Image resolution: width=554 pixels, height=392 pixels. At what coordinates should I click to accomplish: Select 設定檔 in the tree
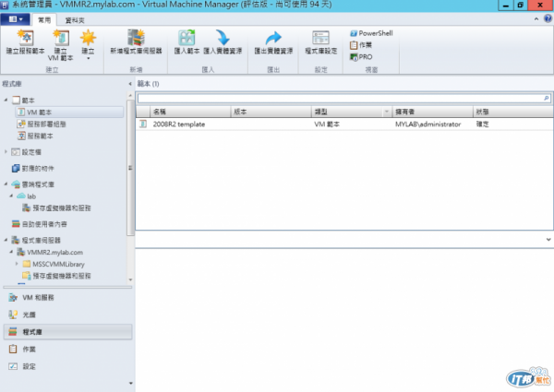[x=27, y=152]
